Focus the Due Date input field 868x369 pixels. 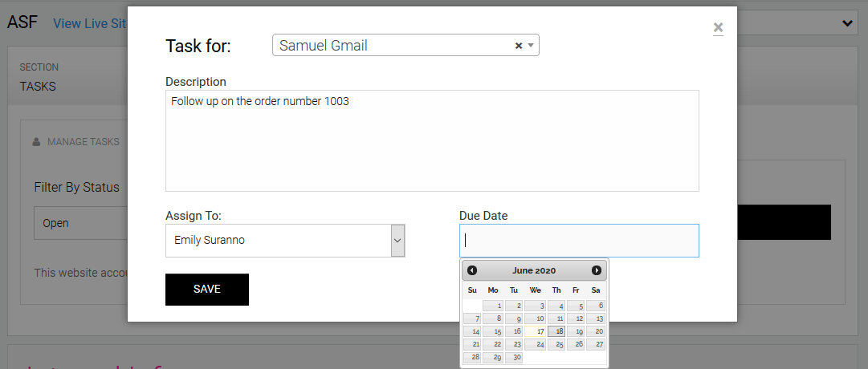[x=579, y=240]
